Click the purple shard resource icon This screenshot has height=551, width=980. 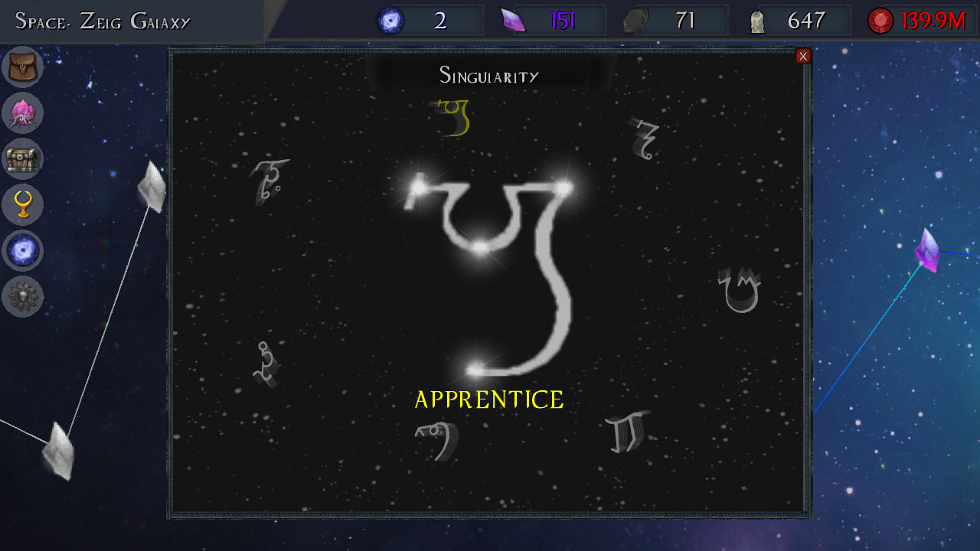[514, 20]
